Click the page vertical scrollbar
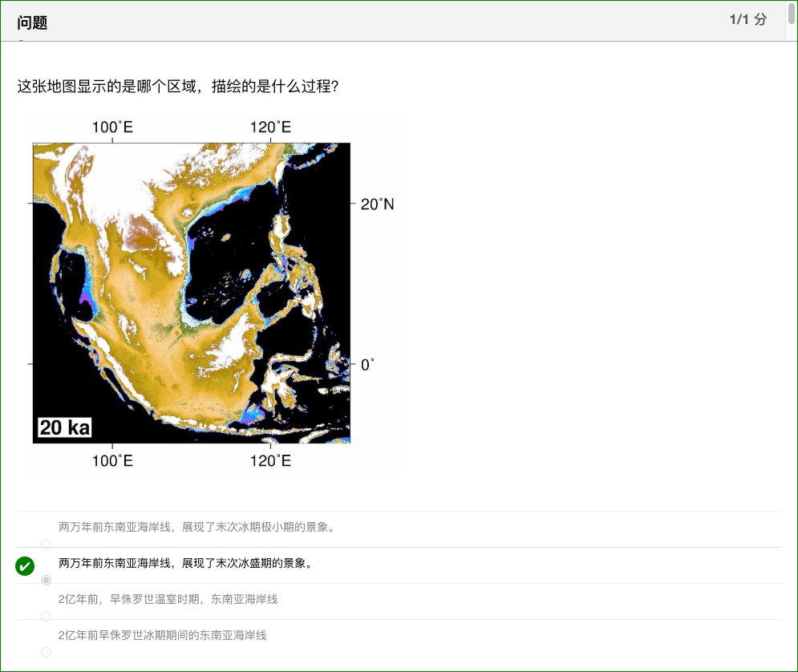 [x=792, y=12]
